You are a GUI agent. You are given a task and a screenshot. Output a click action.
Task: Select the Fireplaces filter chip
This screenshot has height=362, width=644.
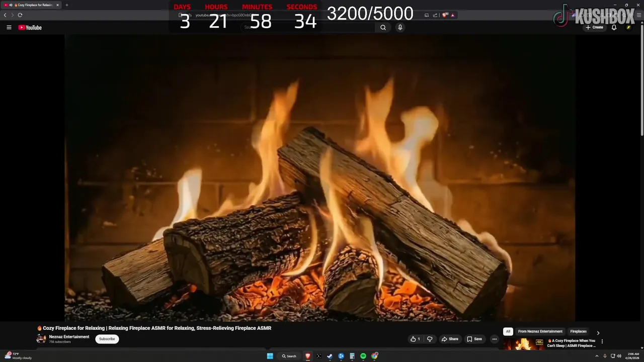click(x=578, y=331)
